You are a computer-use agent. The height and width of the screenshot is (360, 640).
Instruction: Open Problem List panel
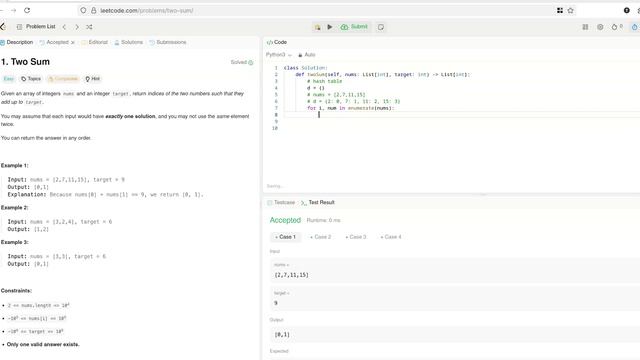click(36, 27)
